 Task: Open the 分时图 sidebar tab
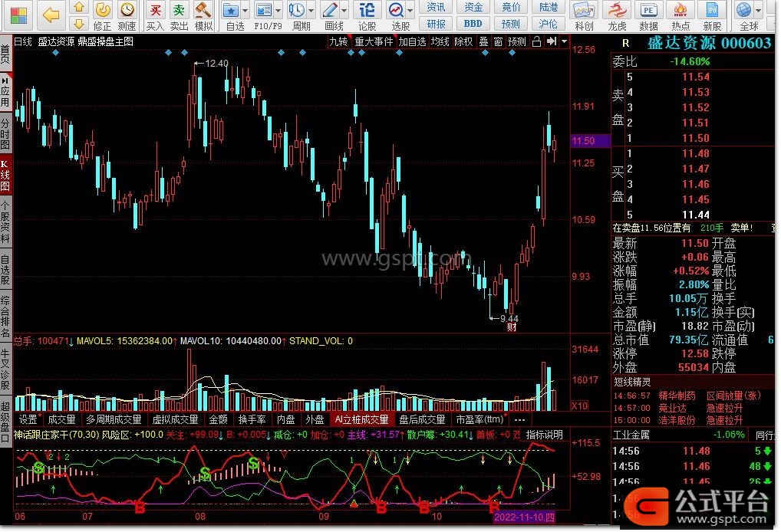[x=5, y=134]
